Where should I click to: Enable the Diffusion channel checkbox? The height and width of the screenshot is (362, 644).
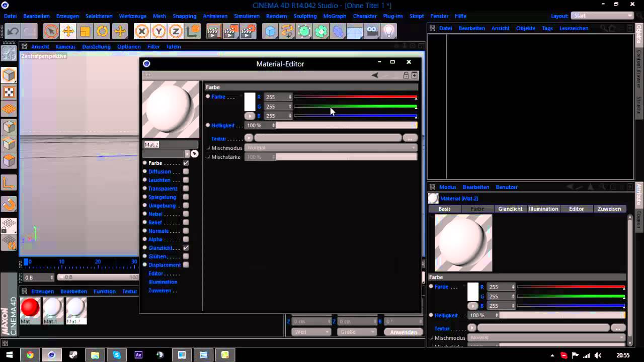186,171
